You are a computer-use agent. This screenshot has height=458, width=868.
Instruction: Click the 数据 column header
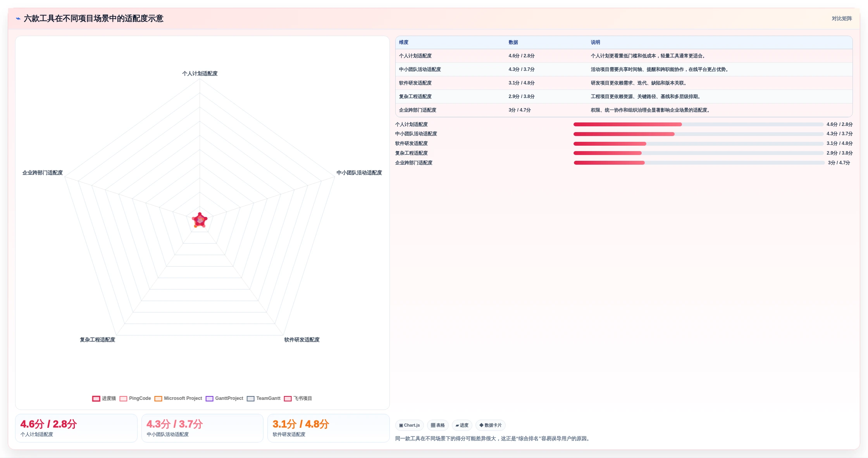click(513, 42)
